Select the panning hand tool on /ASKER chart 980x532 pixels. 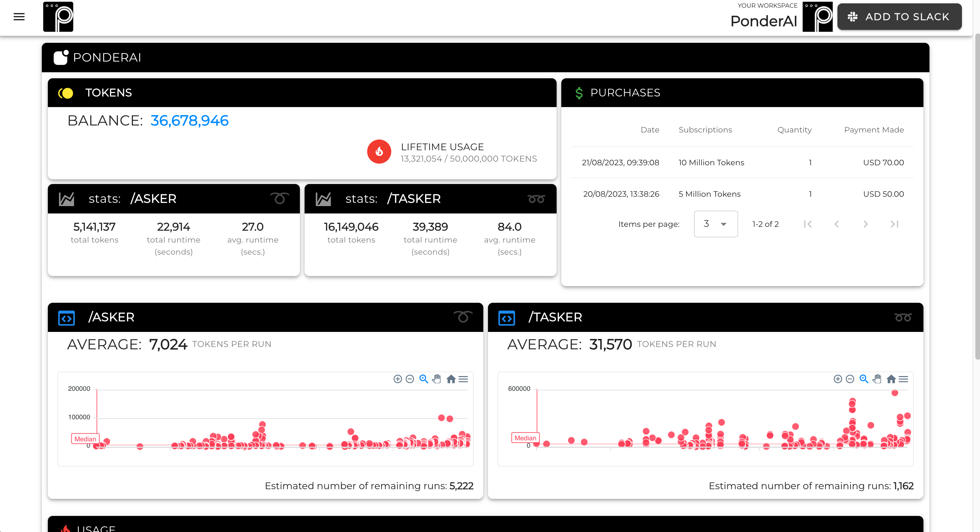(437, 379)
